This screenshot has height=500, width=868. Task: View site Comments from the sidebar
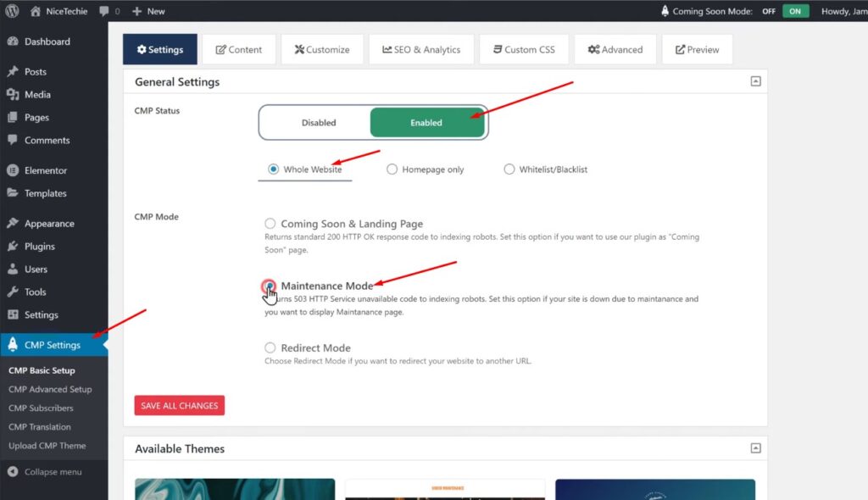pyautogui.click(x=44, y=140)
